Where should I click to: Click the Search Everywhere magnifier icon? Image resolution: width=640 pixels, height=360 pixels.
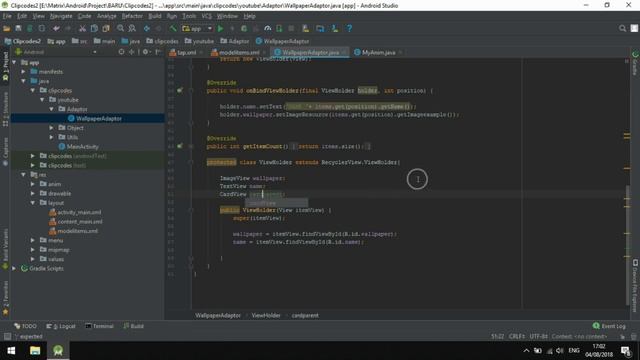pyautogui.click(x=622, y=29)
